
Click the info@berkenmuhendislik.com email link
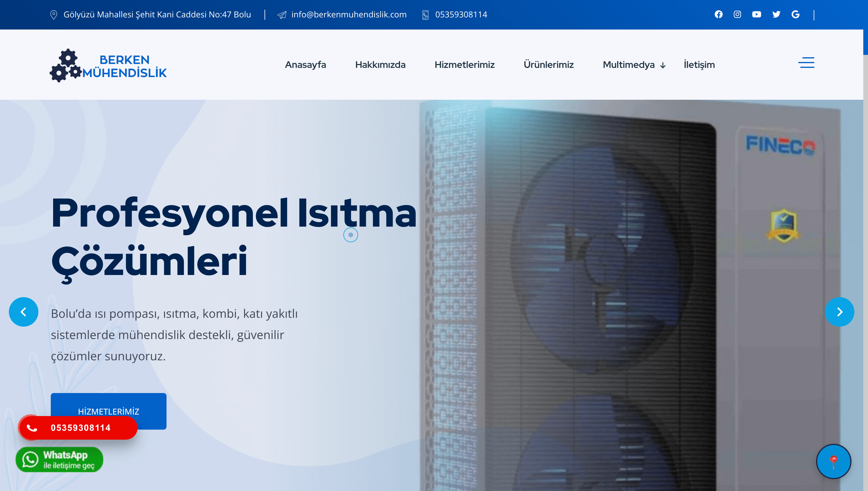coord(349,14)
